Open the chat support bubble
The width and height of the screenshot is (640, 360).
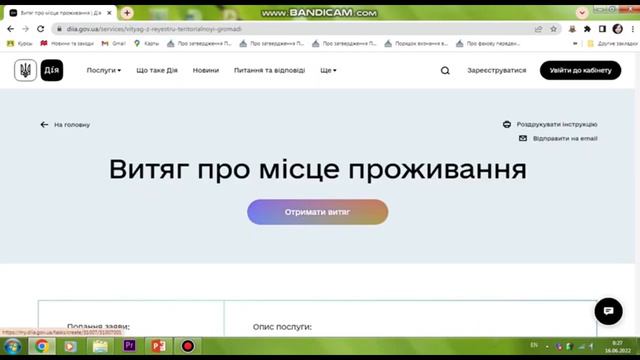[608, 311]
